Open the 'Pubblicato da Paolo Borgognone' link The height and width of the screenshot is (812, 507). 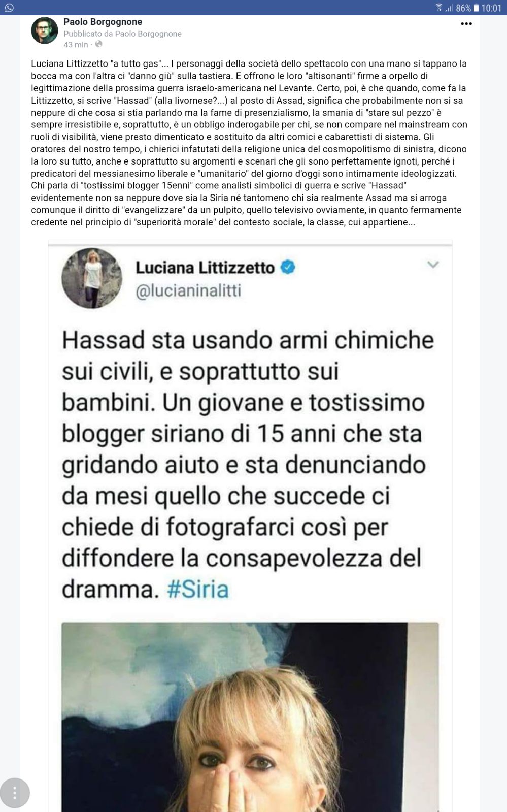coord(122,34)
